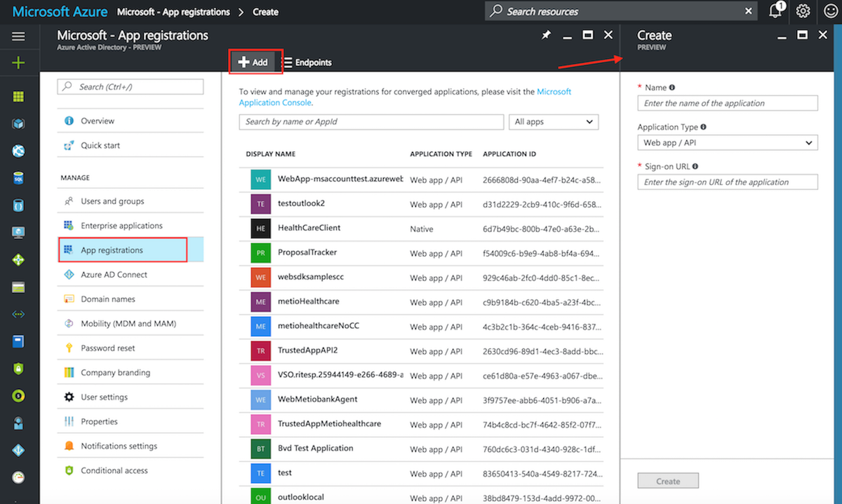Click the Add button in toolbar
This screenshot has width=842, height=504.
(253, 62)
